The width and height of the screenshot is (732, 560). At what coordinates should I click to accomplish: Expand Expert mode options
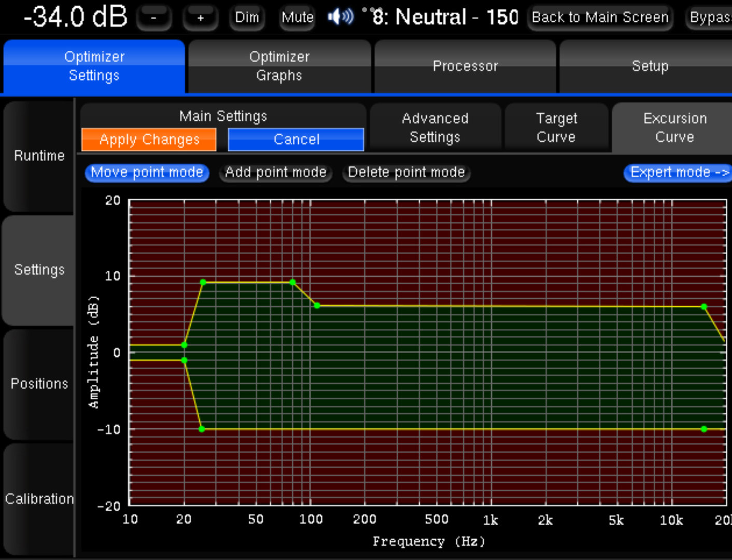coord(678,172)
